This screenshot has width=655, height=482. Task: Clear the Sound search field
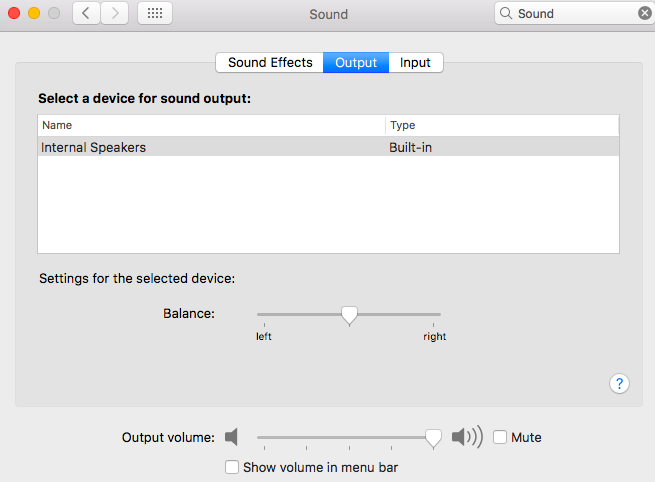(x=645, y=13)
